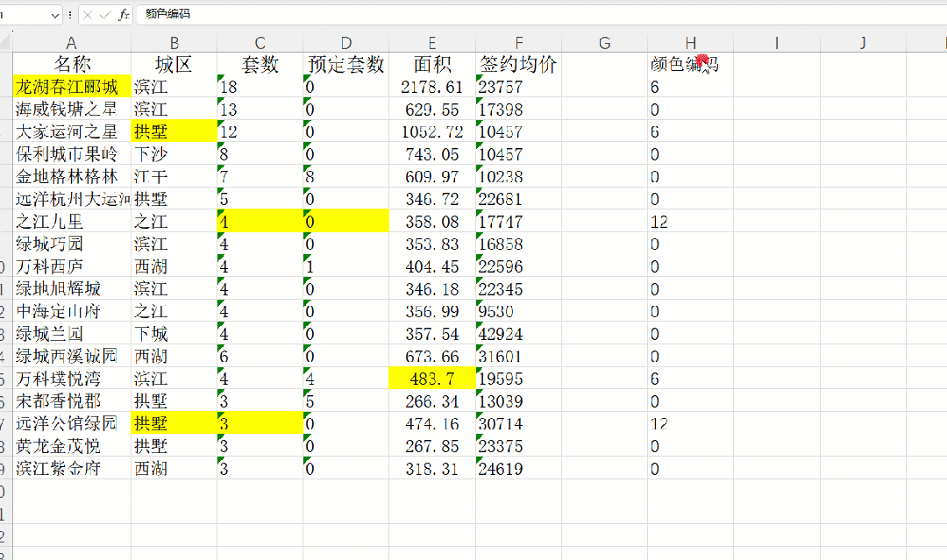The height and width of the screenshot is (560, 947).
Task: Select the 颜色编码 header cell
Action: (x=691, y=64)
